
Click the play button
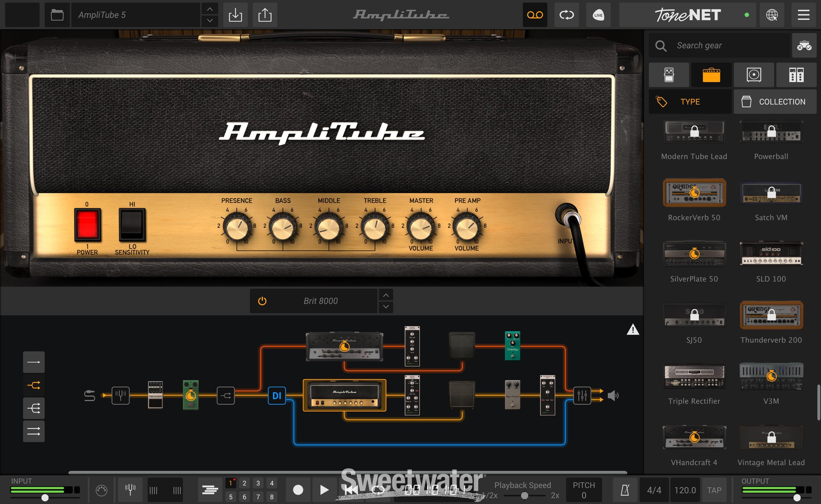(324, 490)
